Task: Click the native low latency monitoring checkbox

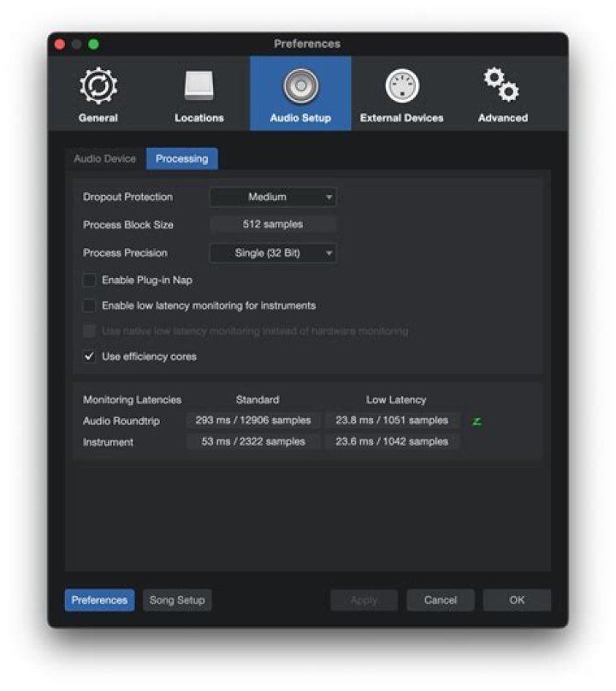Action: 89,331
